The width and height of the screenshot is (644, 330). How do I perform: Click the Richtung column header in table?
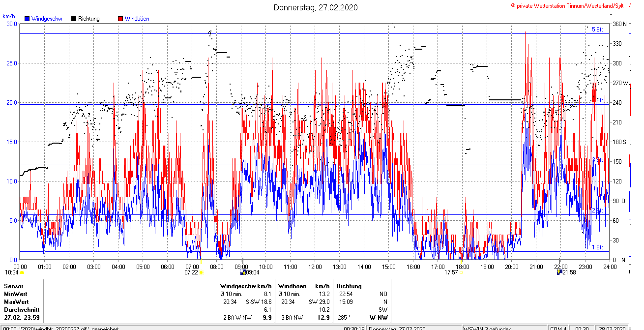coord(349,286)
